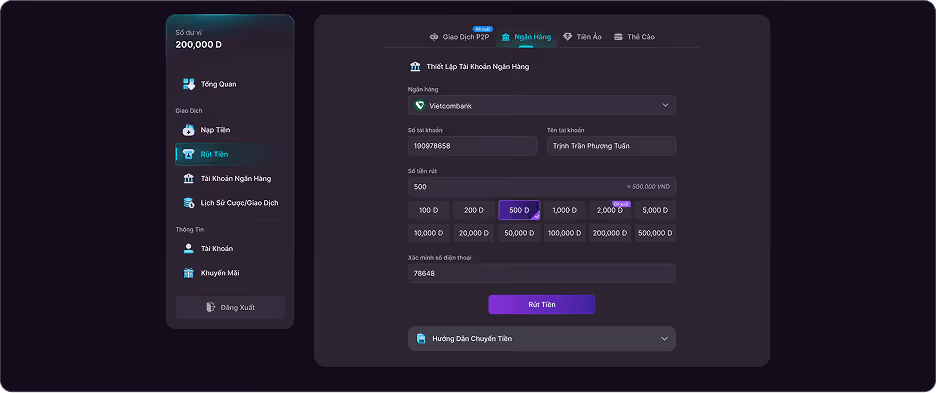Go to Tổng Quan in the sidebar

pos(230,84)
